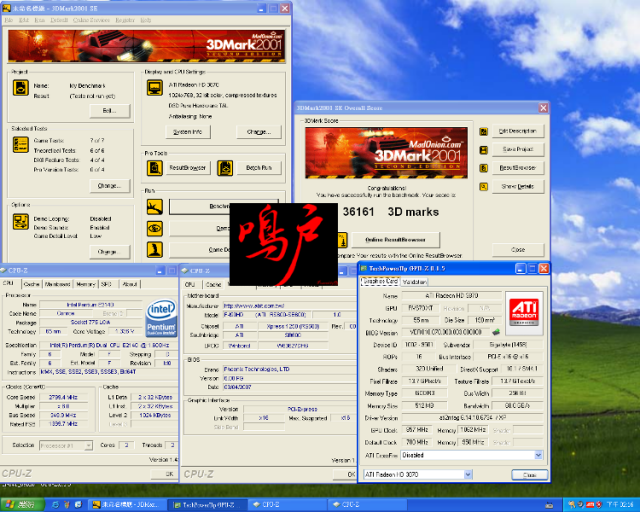This screenshot has height=512, width=640.
Task: Click the TechPowerUp GPU-Z taskbar button
Action: click(x=208, y=505)
